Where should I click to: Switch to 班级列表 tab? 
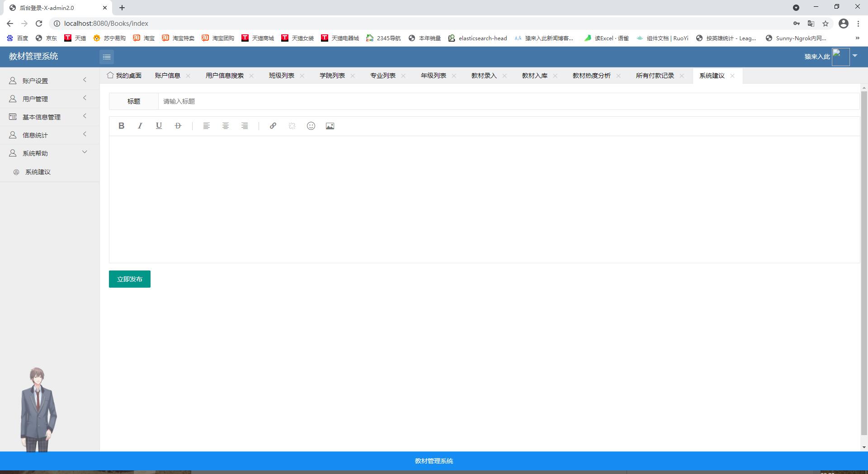pyautogui.click(x=282, y=76)
